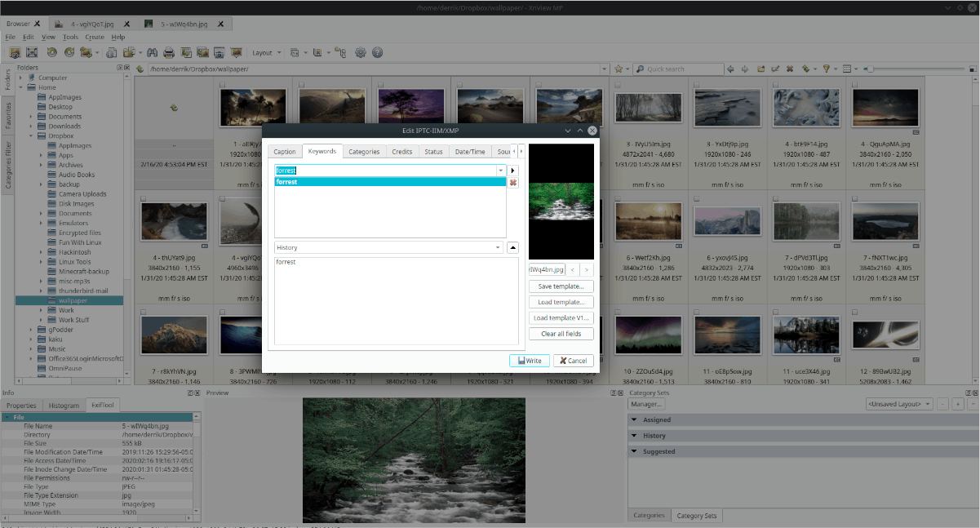Viewport: 980px width, 528px height.
Task: Click the up arrow beside History dropdown
Action: (x=512, y=247)
